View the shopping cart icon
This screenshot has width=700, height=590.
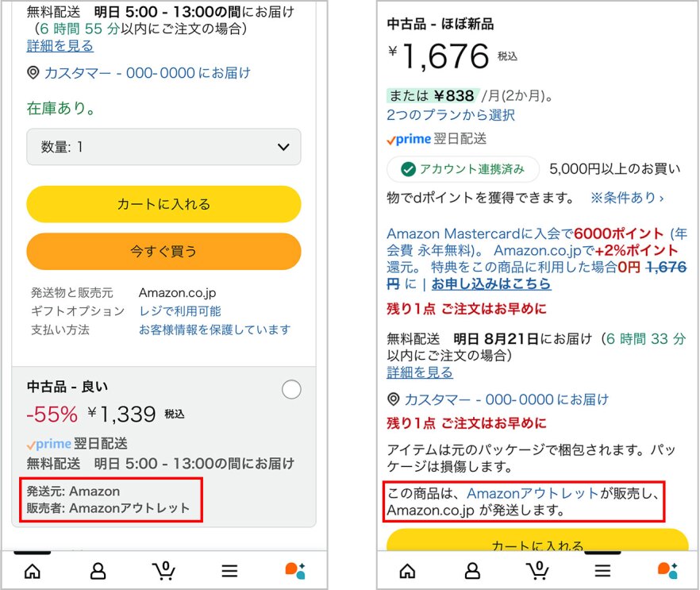[x=163, y=571]
